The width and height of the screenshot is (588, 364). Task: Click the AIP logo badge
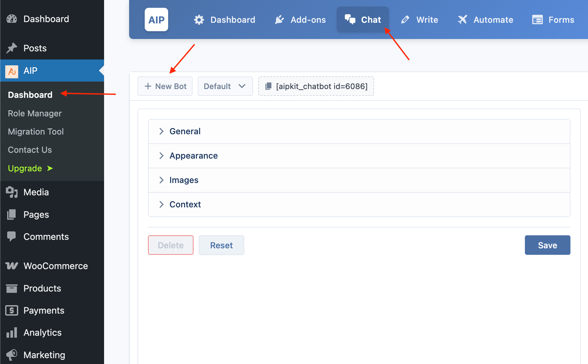156,19
